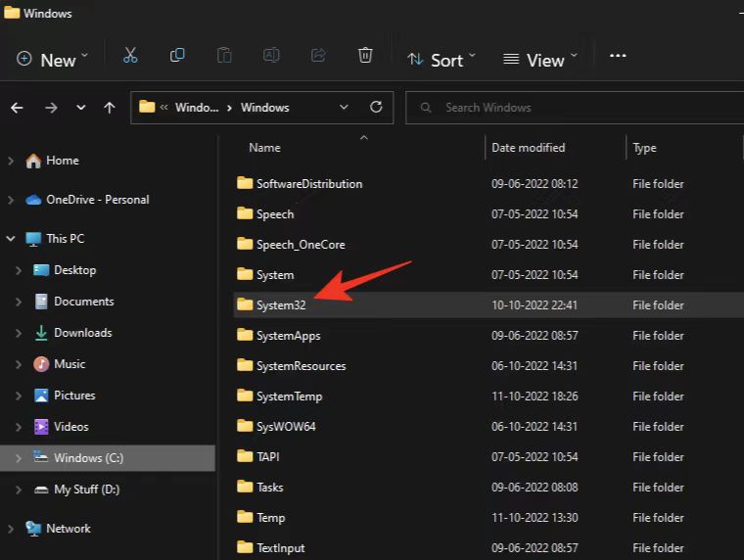
Task: Click the Rename icon in toolbar
Action: pyautogui.click(x=271, y=56)
